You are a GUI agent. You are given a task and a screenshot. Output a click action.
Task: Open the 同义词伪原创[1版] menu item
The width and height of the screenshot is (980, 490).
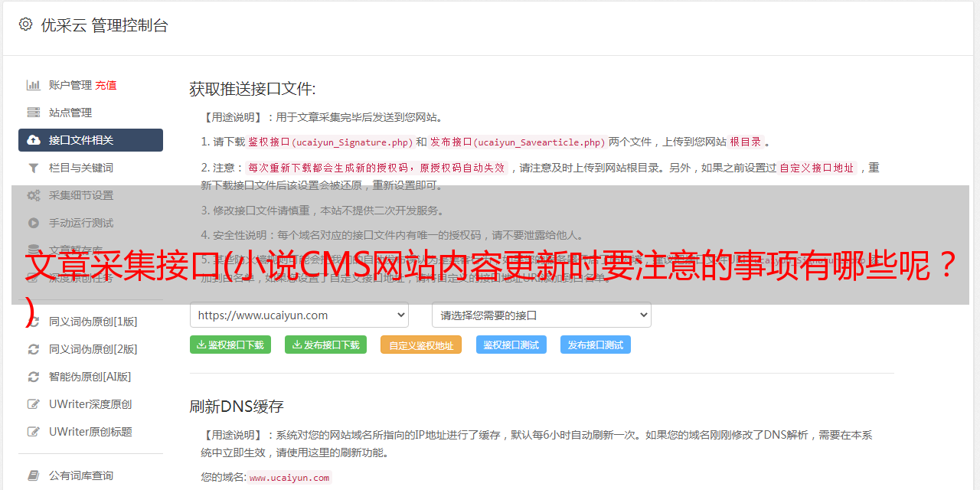tap(93, 322)
